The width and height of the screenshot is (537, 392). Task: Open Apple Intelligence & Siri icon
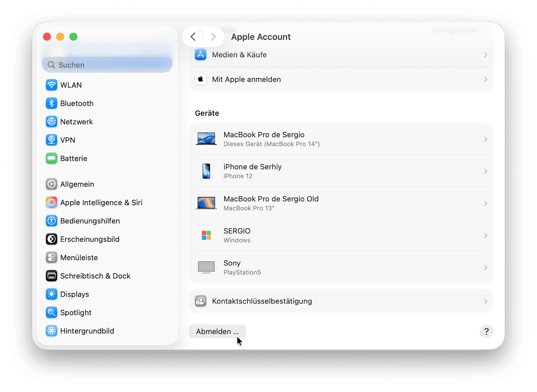coord(51,203)
